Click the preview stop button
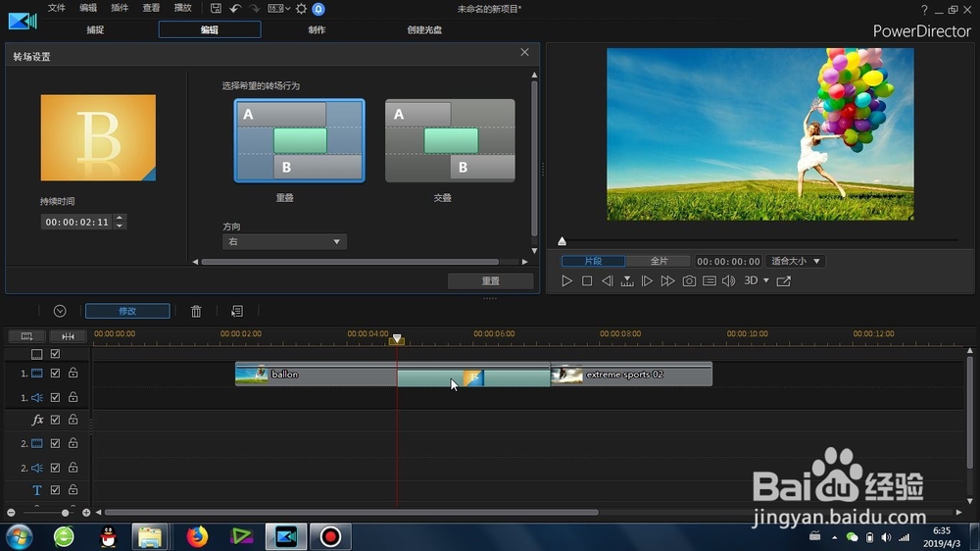Viewport: 980px width, 551px height. (587, 280)
